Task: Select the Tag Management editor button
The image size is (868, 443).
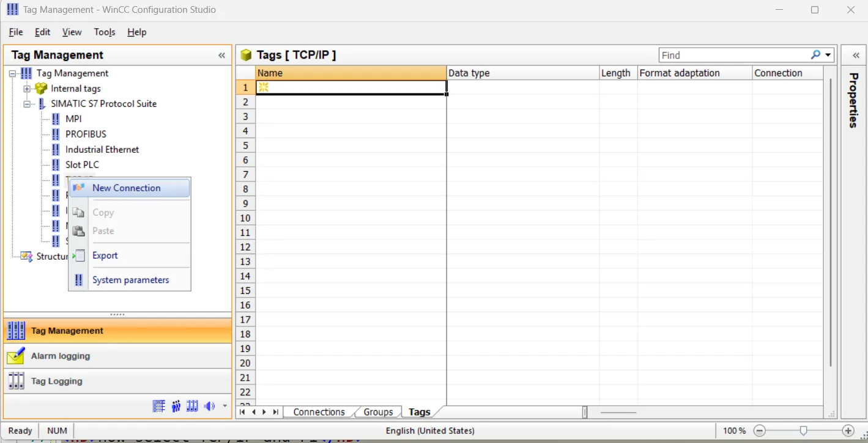Action: (x=117, y=331)
